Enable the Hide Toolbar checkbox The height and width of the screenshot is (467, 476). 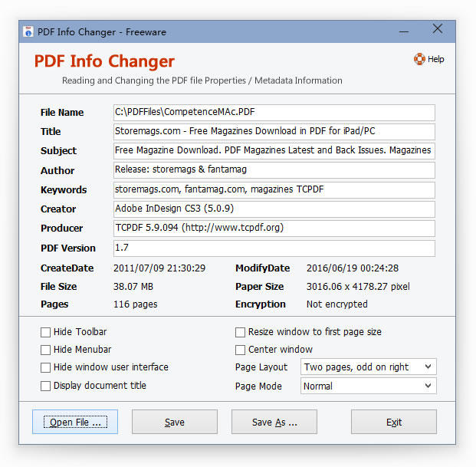coord(46,332)
